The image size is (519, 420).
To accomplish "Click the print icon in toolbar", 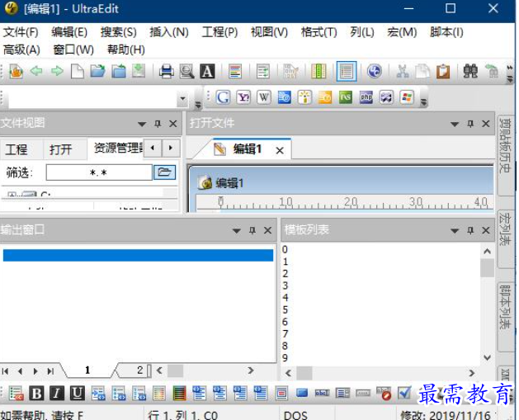I will [x=166, y=71].
